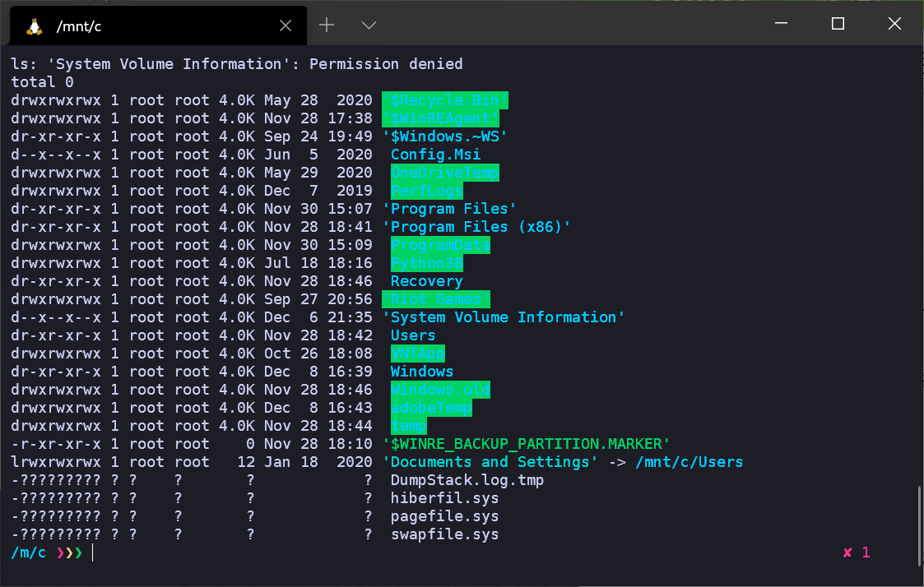The height and width of the screenshot is (587, 924).
Task: Click the highlighted $Recycle.Bin entry
Action: tap(445, 100)
